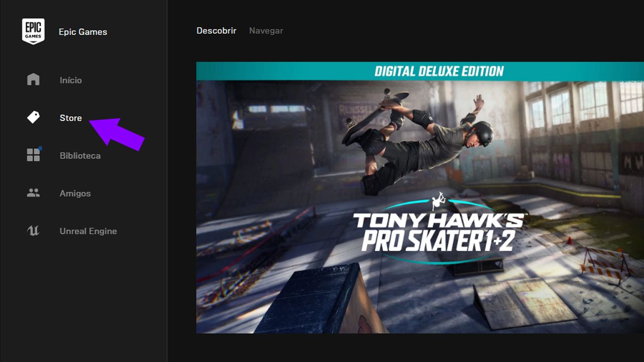Select the Store price tag icon
644x362 pixels.
33,117
